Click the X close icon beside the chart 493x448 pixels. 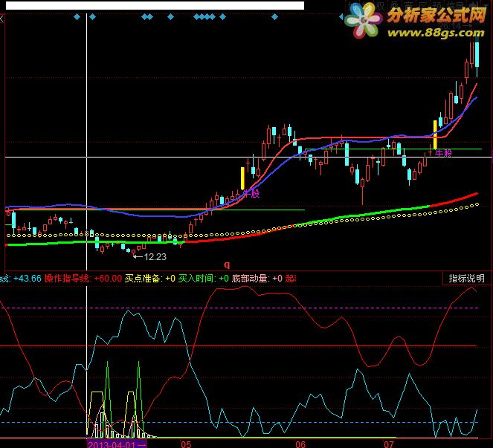pos(1,19)
